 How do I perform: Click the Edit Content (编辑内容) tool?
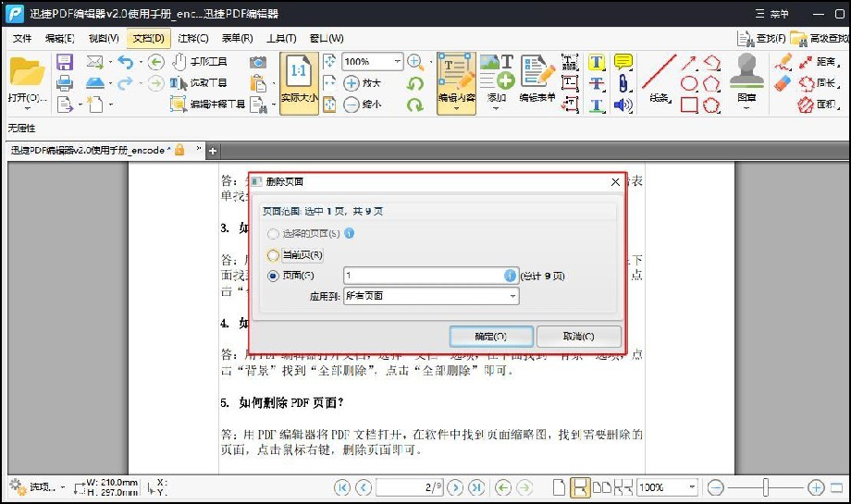pyautogui.click(x=456, y=83)
